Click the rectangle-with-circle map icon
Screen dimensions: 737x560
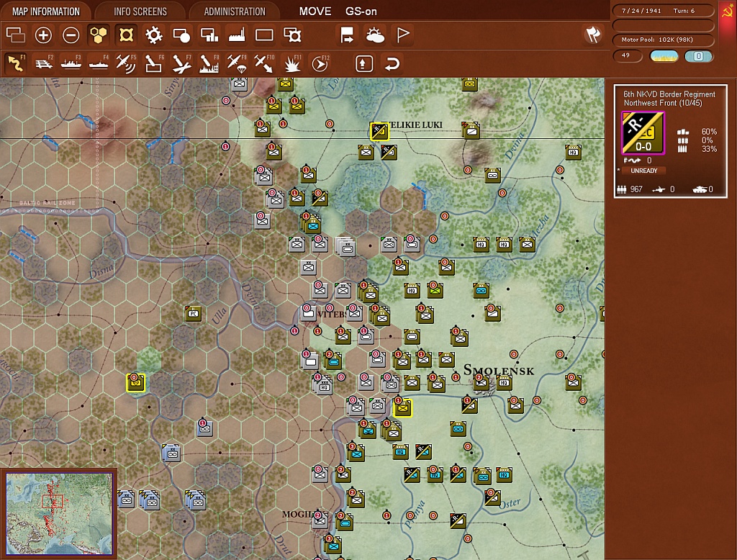pyautogui.click(x=181, y=35)
